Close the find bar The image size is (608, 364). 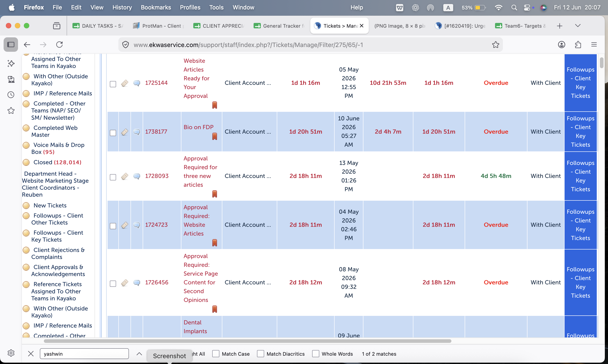[x=31, y=354]
